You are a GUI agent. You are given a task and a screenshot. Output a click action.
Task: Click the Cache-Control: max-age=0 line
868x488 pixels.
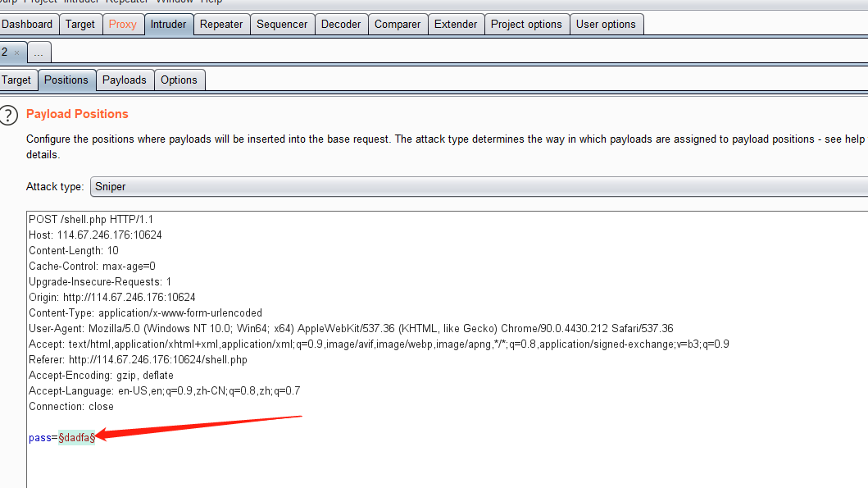pos(92,266)
